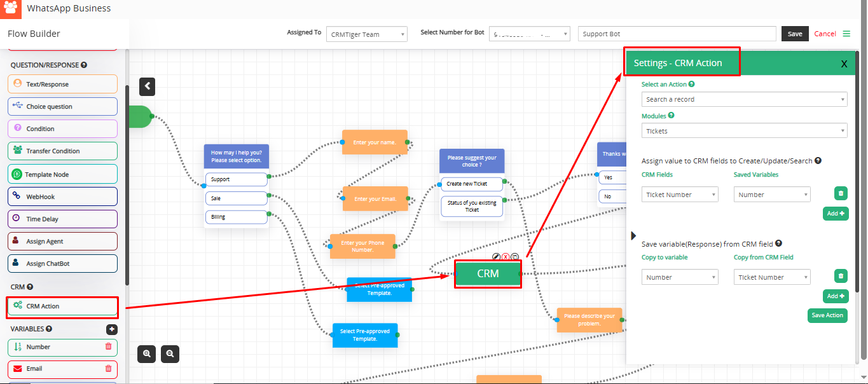The height and width of the screenshot is (384, 868).
Task: Click the Support Bot name field
Action: [677, 34]
